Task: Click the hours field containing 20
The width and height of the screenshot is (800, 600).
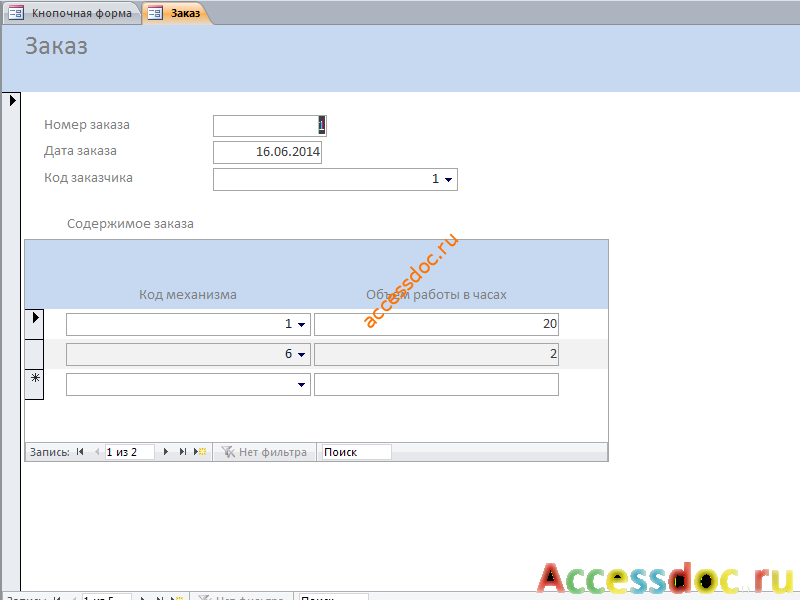Action: click(436, 324)
